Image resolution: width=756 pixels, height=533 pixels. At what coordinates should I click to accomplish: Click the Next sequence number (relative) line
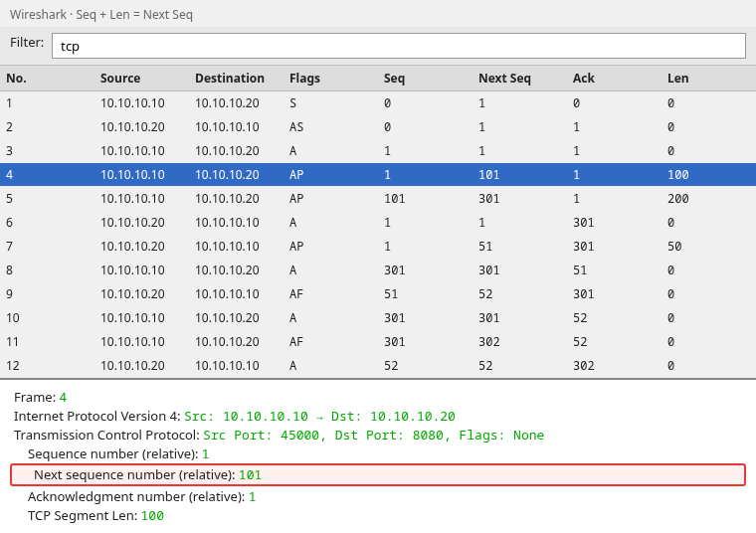pyautogui.click(x=378, y=474)
